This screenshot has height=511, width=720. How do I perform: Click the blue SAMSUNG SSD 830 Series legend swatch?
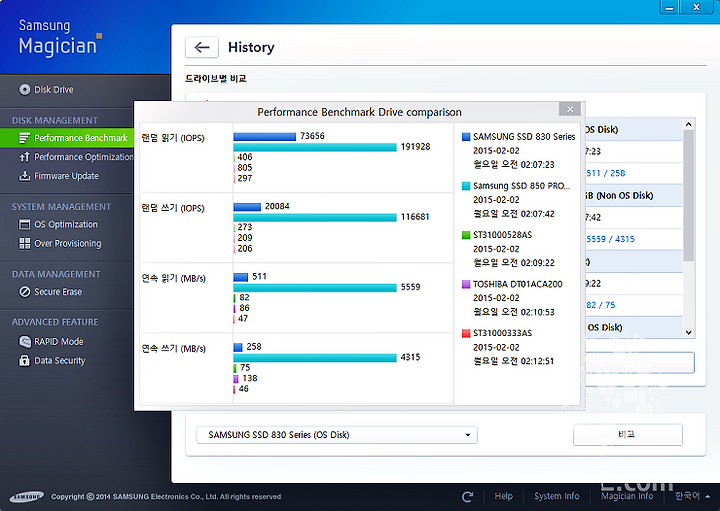click(466, 136)
